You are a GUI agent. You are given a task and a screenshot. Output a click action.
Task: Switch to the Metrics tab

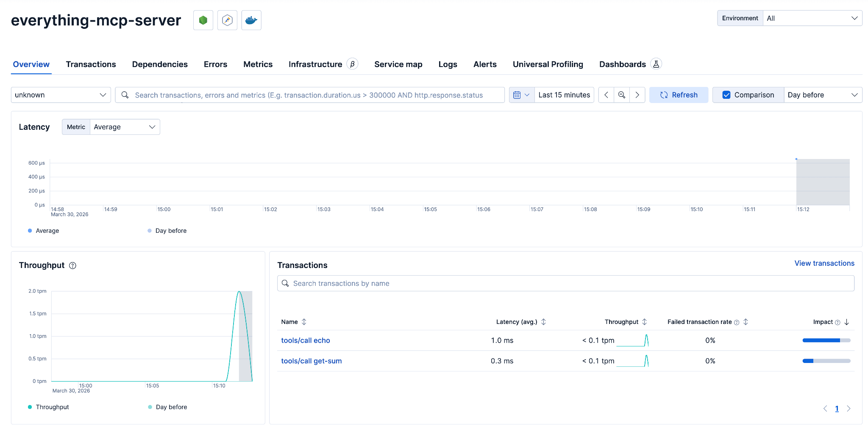tap(258, 64)
